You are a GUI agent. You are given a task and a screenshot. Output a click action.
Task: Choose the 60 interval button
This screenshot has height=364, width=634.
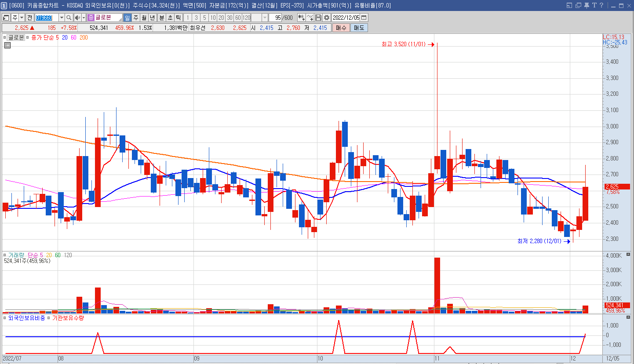coord(238,18)
